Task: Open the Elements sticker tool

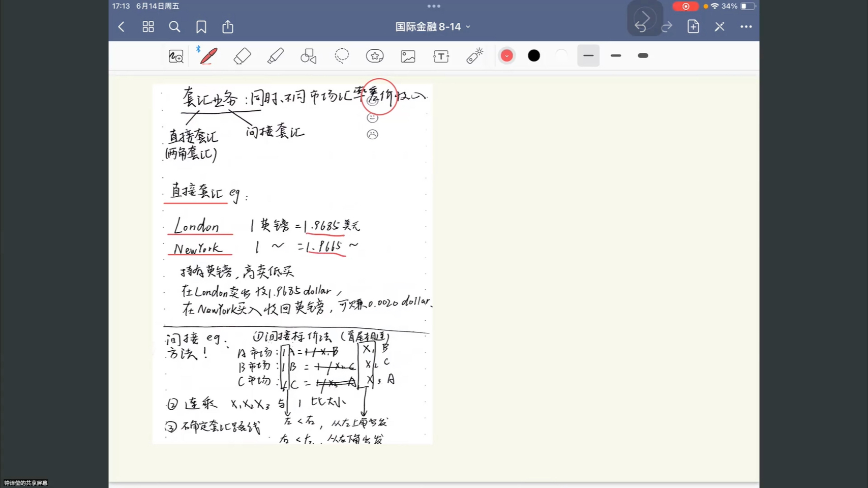Action: (375, 56)
